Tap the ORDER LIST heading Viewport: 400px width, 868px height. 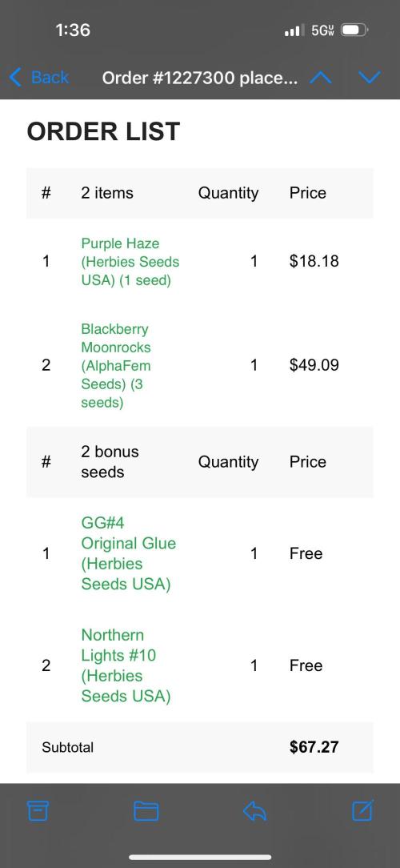pyautogui.click(x=103, y=132)
